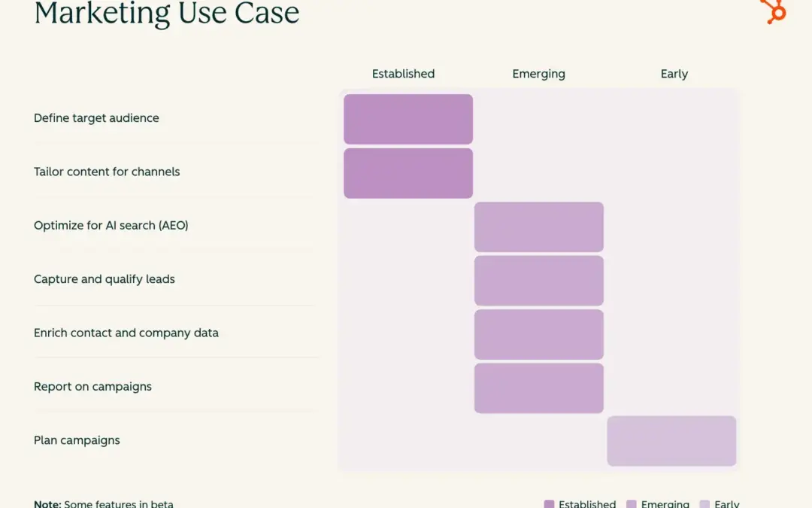Image resolution: width=812 pixels, height=508 pixels.
Task: Click the Define target audience row label
Action: pos(96,118)
